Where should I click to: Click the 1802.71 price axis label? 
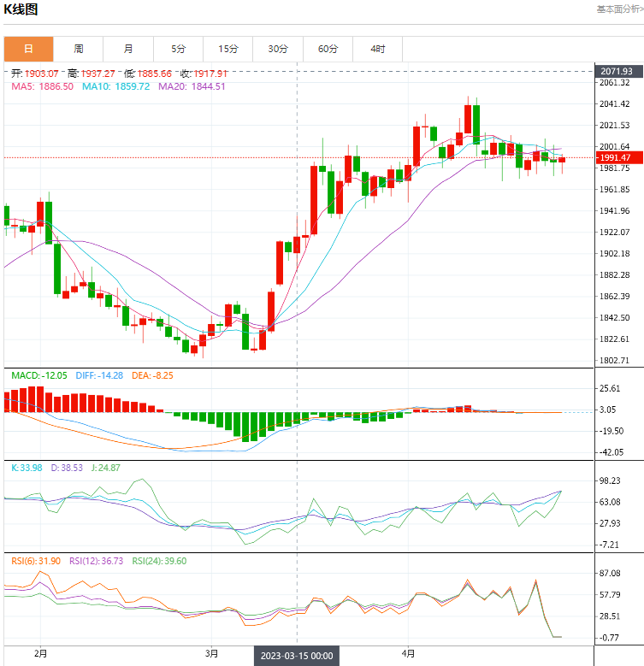tap(614, 361)
